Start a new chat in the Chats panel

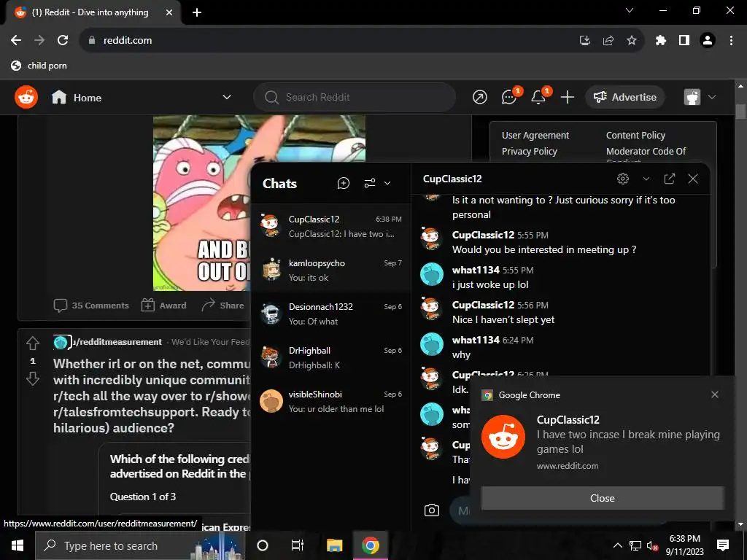pyautogui.click(x=344, y=183)
